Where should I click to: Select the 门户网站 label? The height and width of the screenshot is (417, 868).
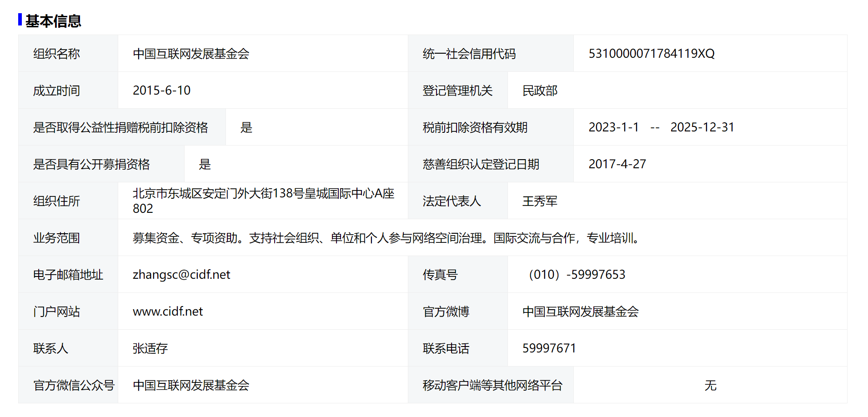pos(56,311)
